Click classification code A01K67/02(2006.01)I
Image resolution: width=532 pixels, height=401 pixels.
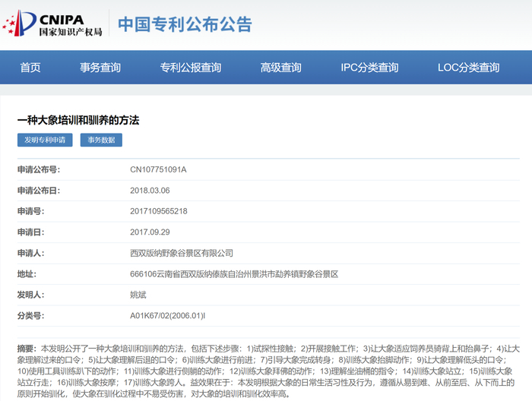click(168, 315)
